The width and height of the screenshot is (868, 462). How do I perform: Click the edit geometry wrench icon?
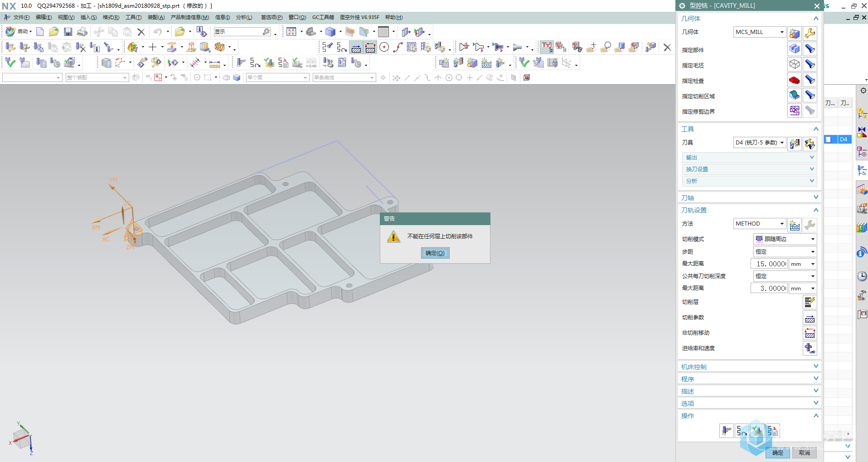pyautogui.click(x=810, y=33)
